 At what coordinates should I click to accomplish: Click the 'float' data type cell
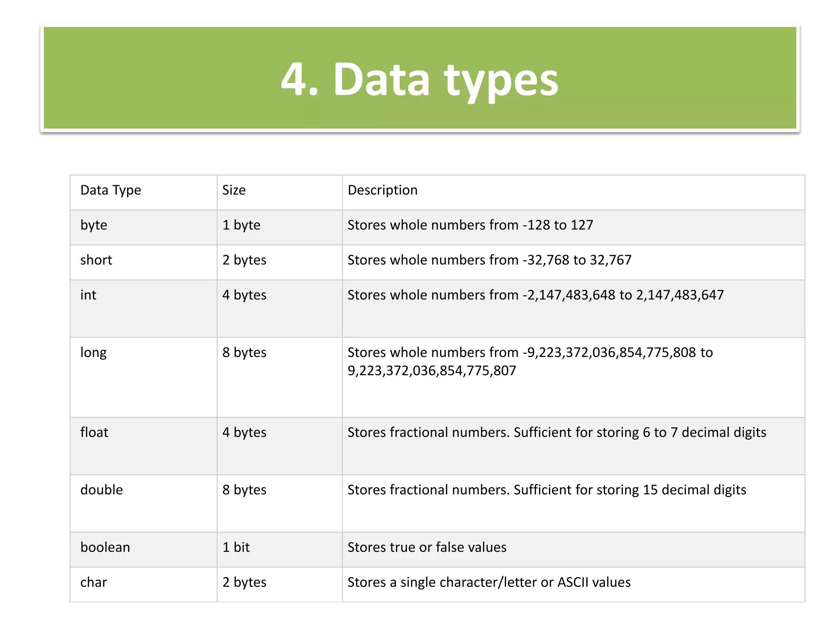pos(144,446)
